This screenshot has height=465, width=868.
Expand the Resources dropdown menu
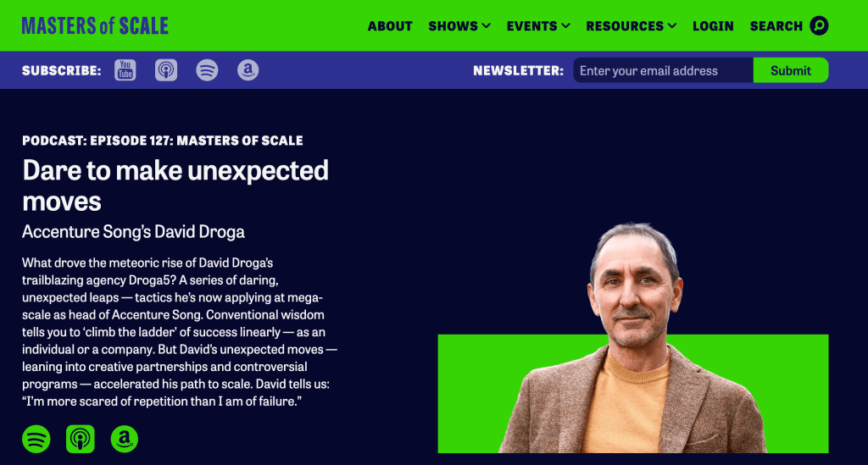[631, 26]
